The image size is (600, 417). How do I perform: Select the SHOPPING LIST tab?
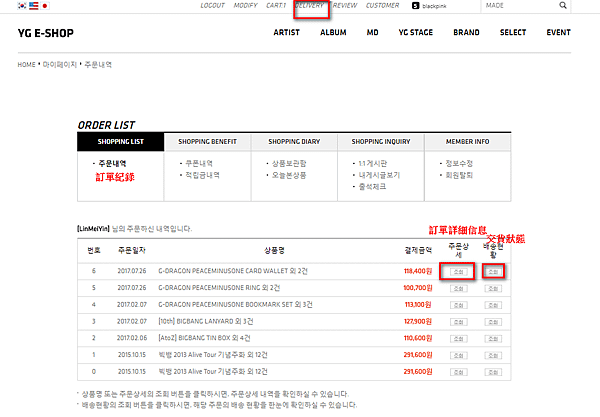coord(121,142)
